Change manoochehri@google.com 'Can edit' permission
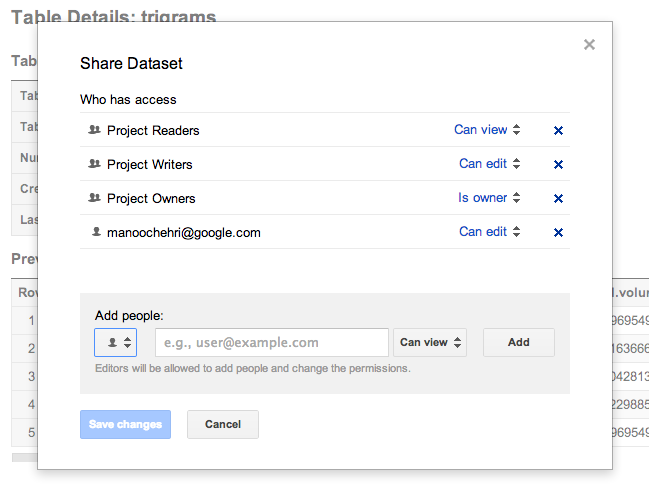Image resolution: width=649 pixels, height=486 pixels. click(x=489, y=232)
